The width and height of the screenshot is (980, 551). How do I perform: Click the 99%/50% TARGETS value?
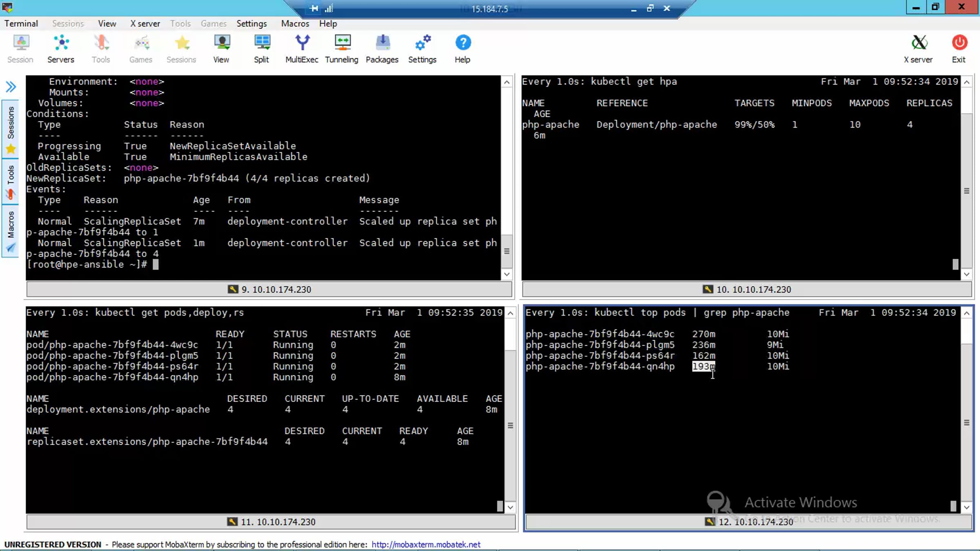754,125
